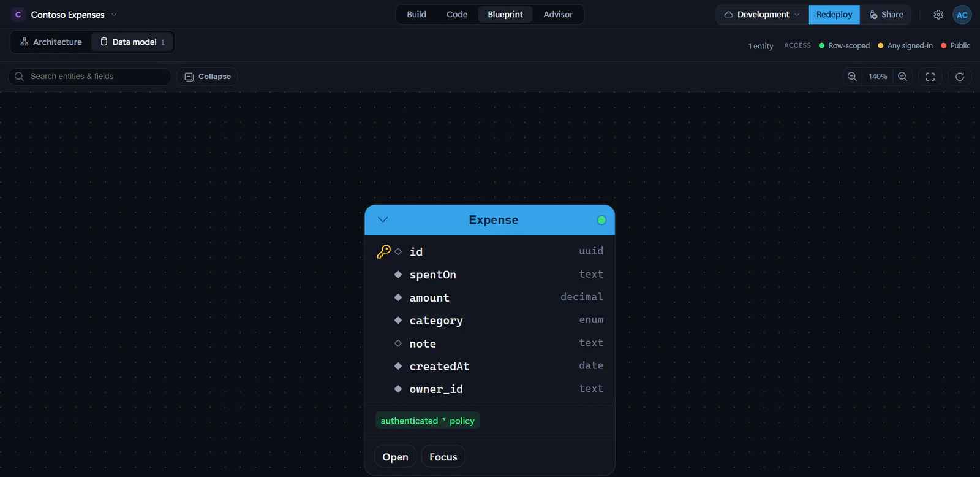The image size is (980, 477).
Task: Click the authenticated * policy badge
Action: [428, 421]
